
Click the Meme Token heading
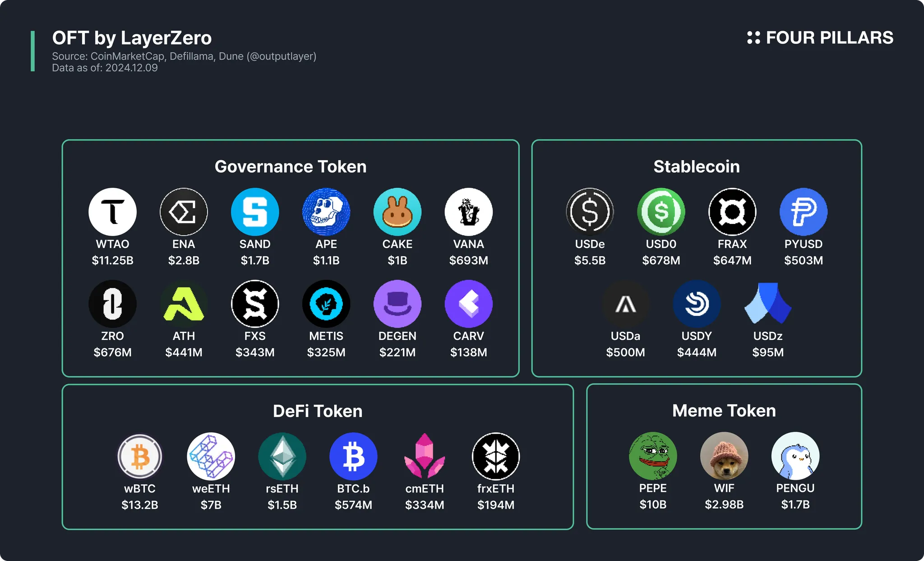coord(724,411)
